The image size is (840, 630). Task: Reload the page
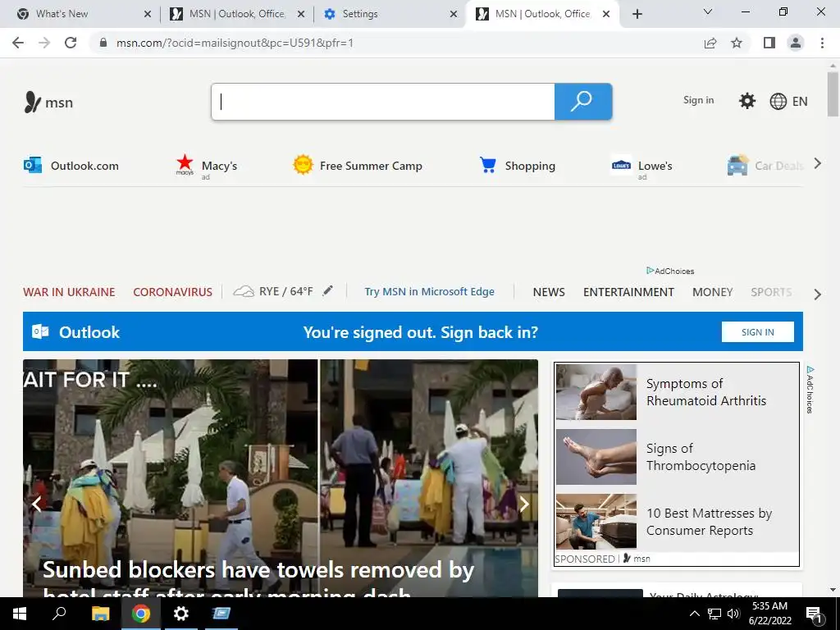pyautogui.click(x=71, y=43)
